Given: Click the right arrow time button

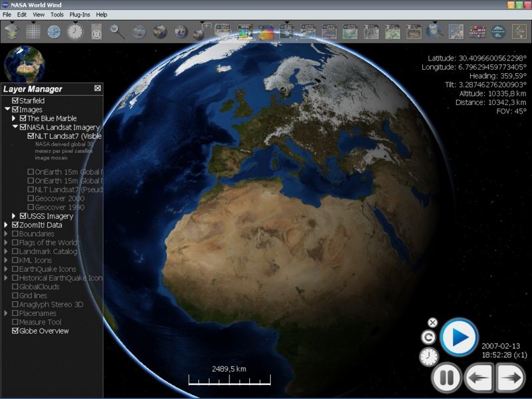Looking at the screenshot, I should click(511, 378).
